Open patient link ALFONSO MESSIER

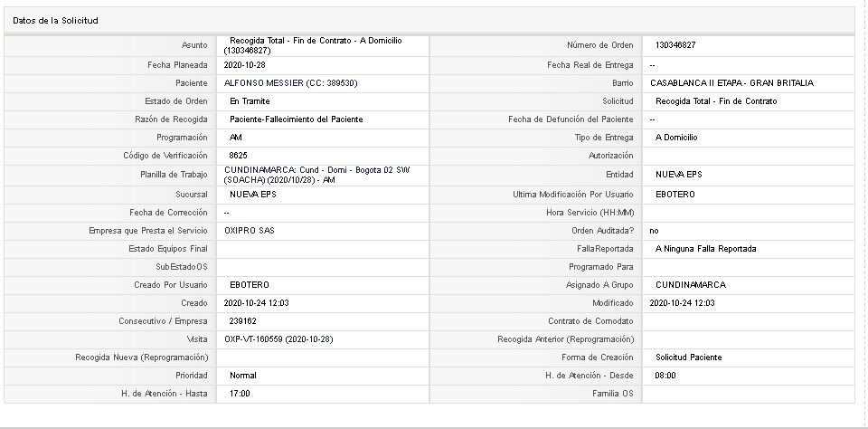coord(290,83)
